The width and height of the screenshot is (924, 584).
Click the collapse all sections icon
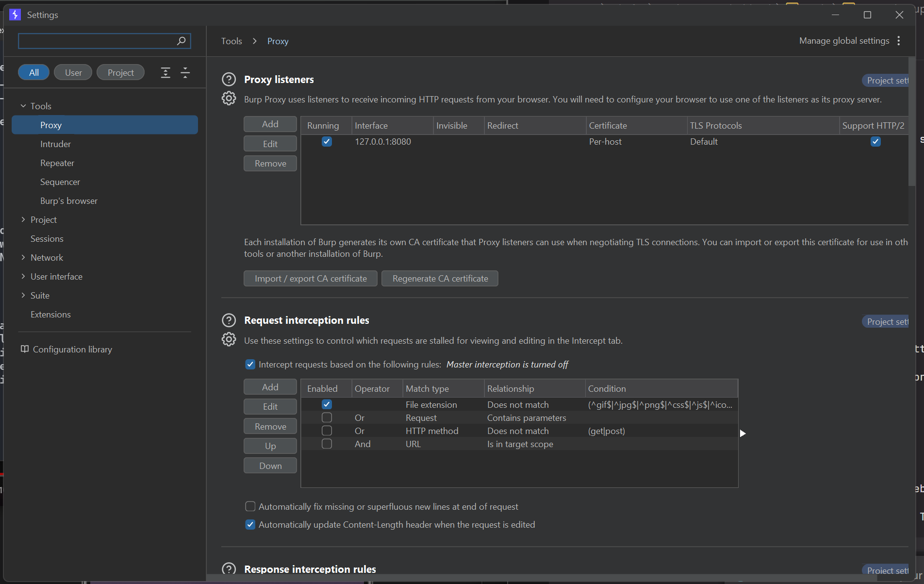click(185, 73)
